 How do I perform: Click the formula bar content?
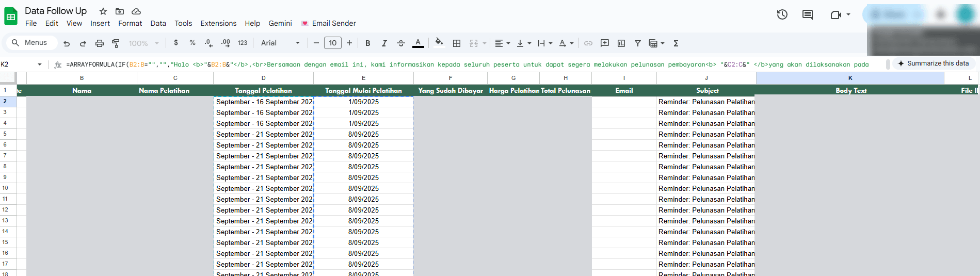pyautogui.click(x=468, y=64)
